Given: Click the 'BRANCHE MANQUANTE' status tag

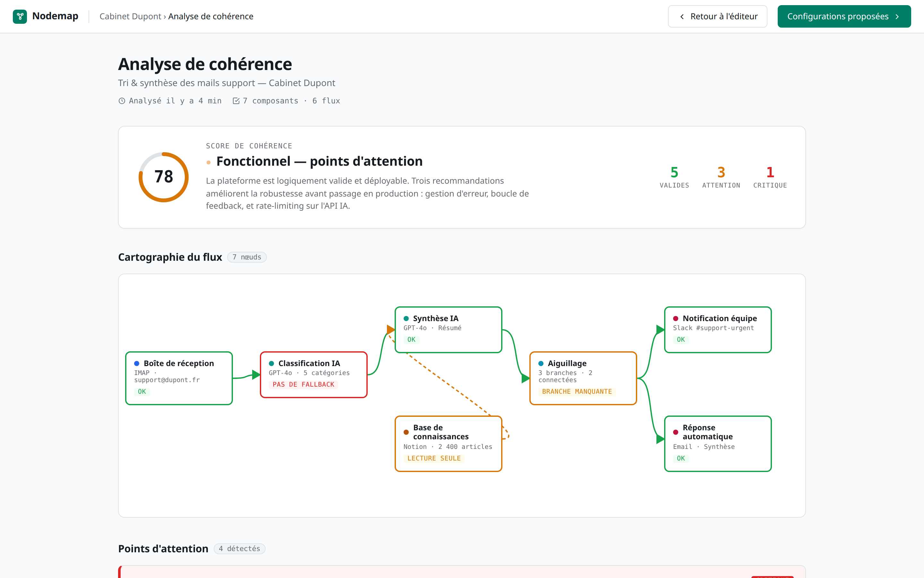Looking at the screenshot, I should (577, 391).
